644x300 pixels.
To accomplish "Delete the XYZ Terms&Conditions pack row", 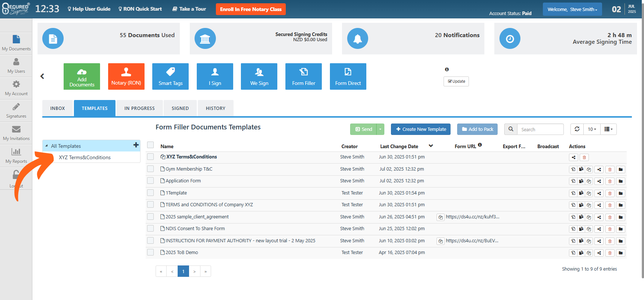I will 584,157.
